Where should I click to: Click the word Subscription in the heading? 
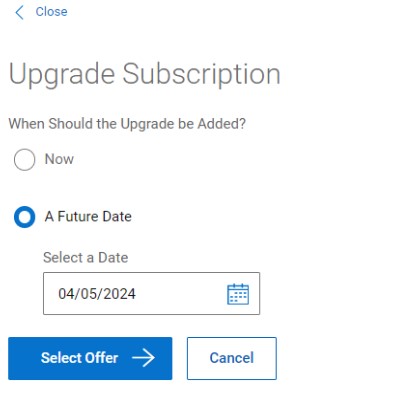[201, 75]
